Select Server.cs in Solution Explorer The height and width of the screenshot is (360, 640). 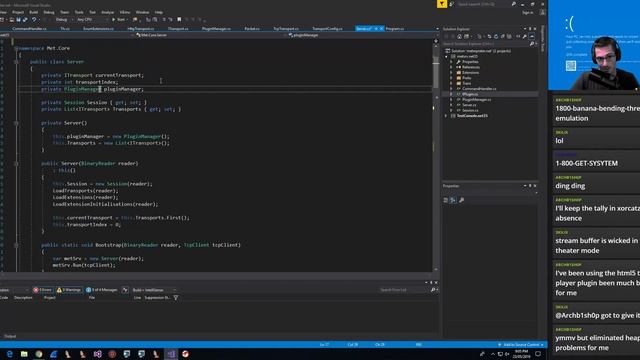coord(469,105)
